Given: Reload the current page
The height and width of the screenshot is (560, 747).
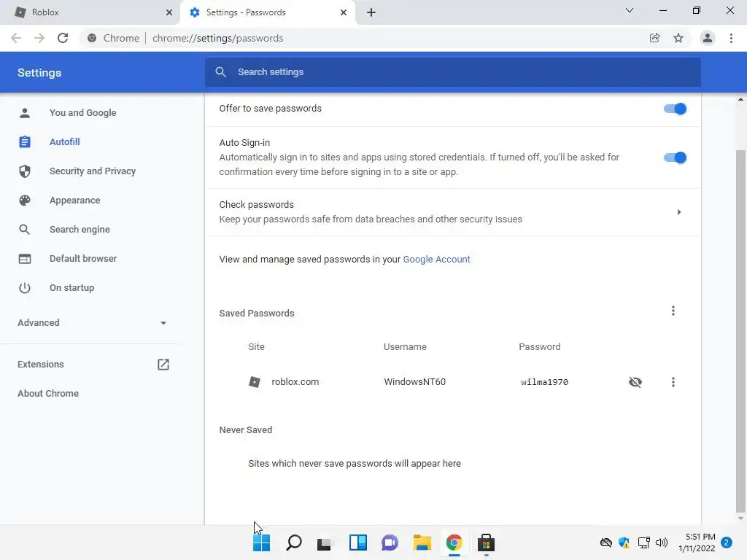Looking at the screenshot, I should [63, 38].
